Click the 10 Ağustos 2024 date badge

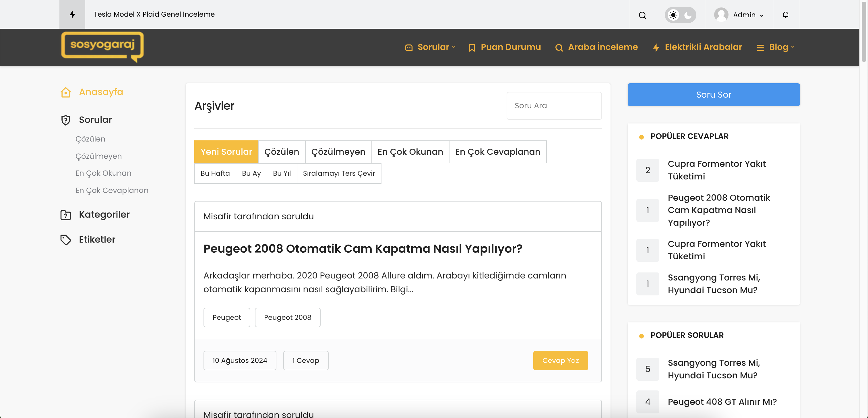240,361
